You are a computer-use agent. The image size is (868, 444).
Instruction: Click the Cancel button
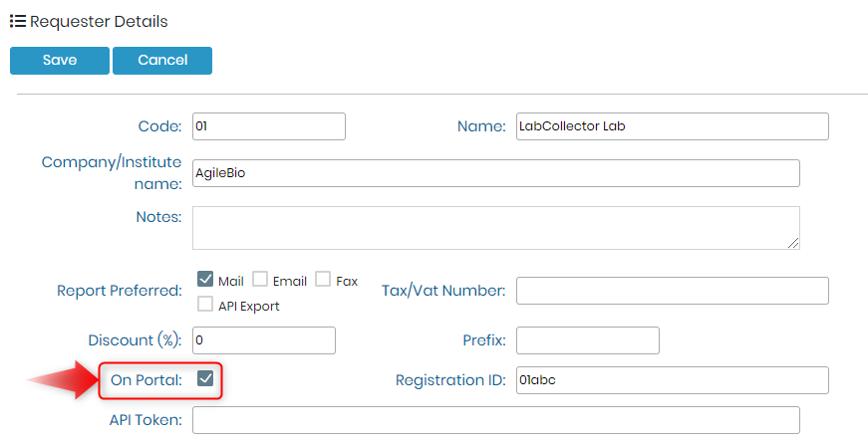tap(162, 61)
